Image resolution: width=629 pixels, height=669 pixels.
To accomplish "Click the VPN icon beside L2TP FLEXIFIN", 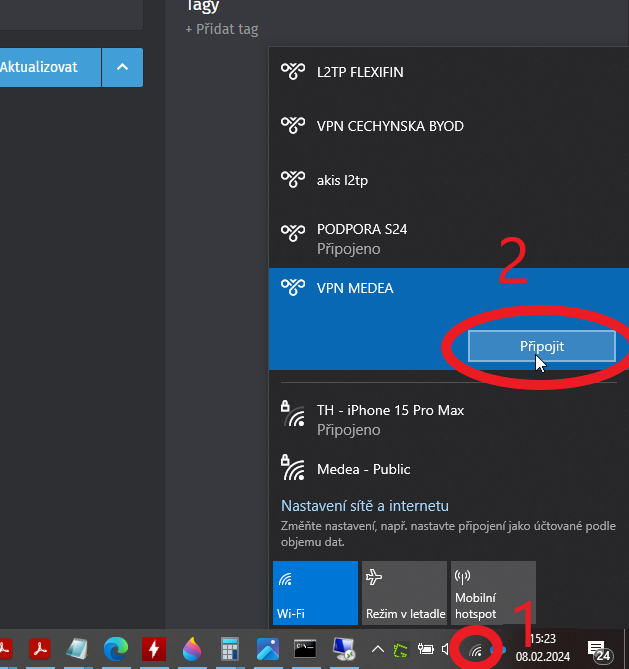I will coord(293,71).
